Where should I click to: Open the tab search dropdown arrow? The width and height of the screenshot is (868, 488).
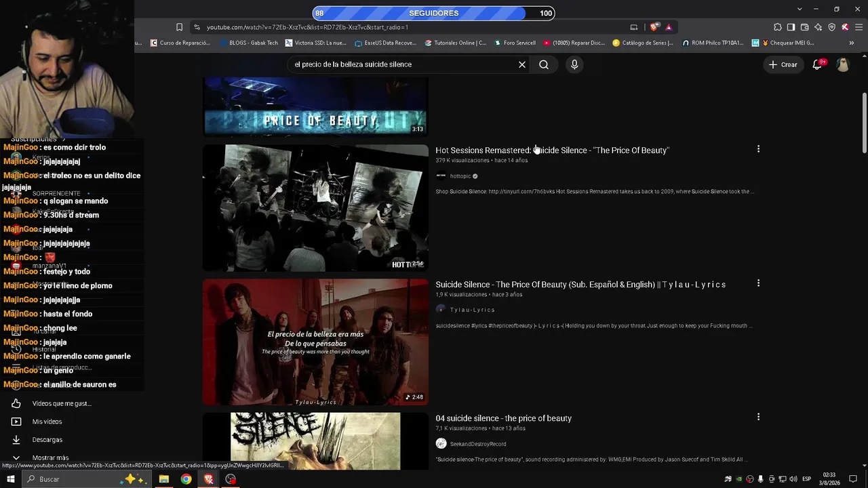800,9
